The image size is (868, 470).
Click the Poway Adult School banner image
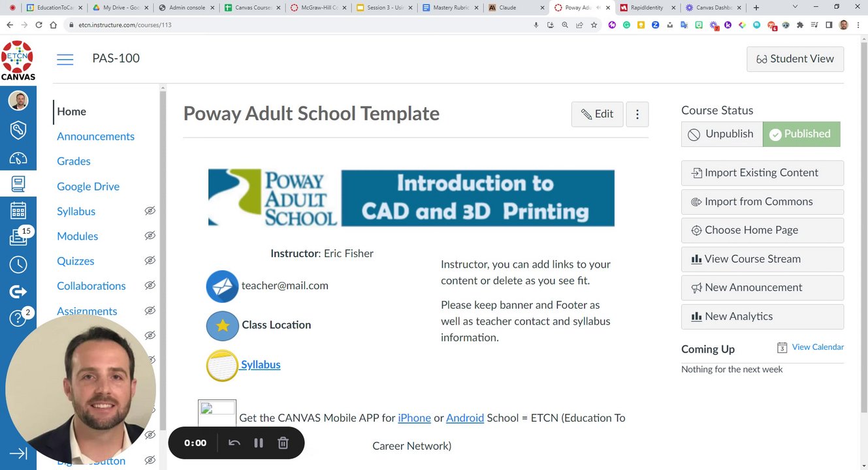[x=411, y=198]
